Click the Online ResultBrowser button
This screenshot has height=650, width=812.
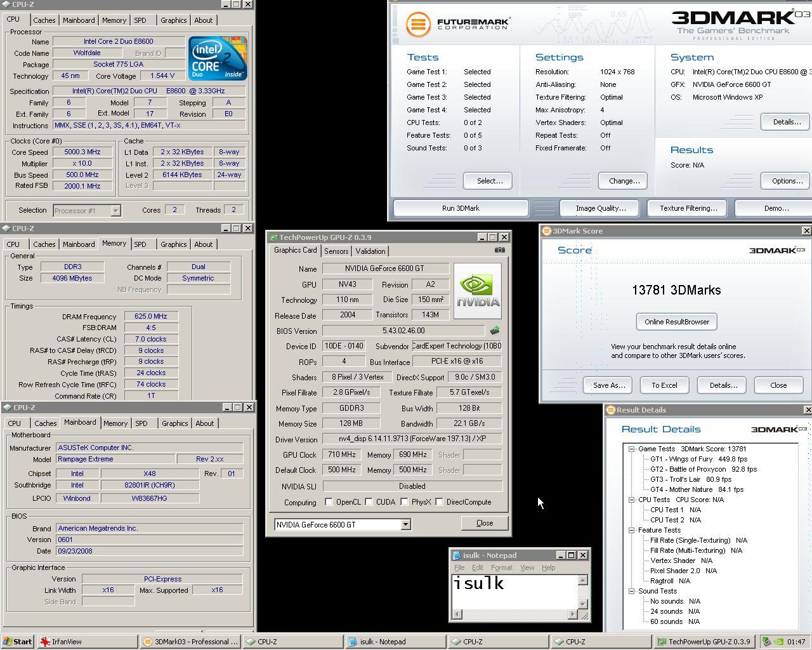click(x=677, y=322)
